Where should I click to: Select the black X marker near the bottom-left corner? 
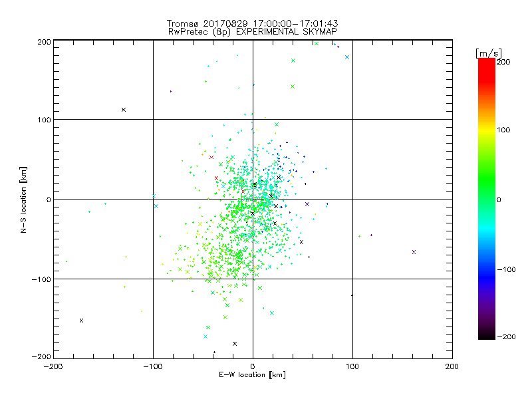coord(81,321)
